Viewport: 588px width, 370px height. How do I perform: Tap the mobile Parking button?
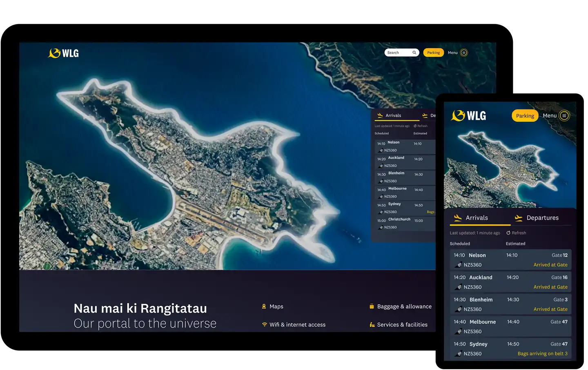coord(525,116)
